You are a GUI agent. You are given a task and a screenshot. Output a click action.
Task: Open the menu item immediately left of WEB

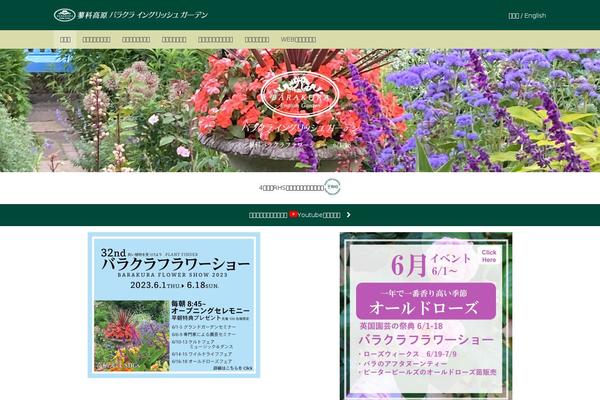pos(257,39)
